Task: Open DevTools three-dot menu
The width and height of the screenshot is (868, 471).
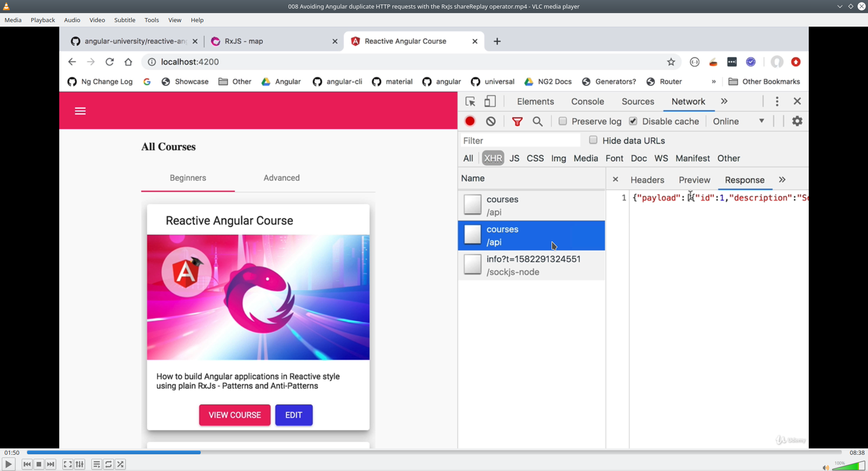Action: pos(777,102)
